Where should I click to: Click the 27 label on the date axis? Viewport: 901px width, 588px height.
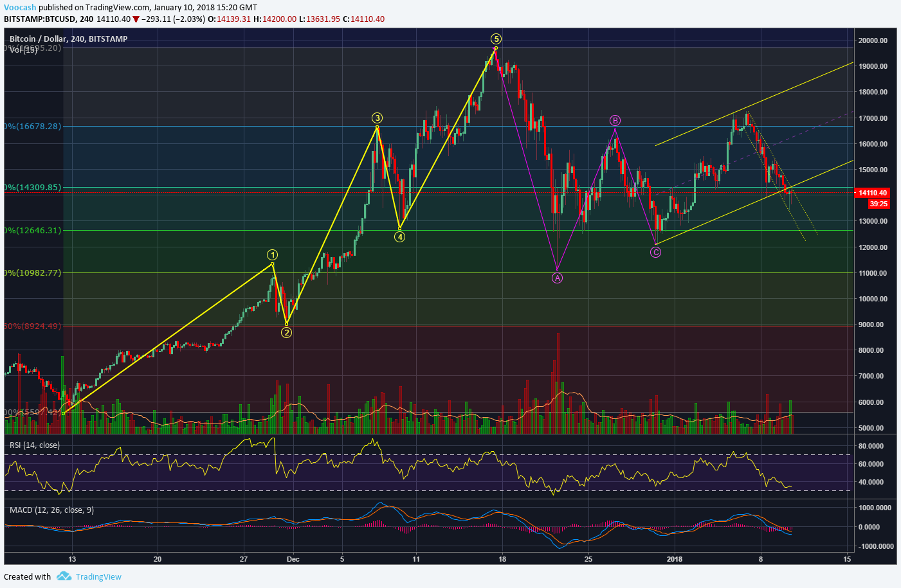point(243,559)
